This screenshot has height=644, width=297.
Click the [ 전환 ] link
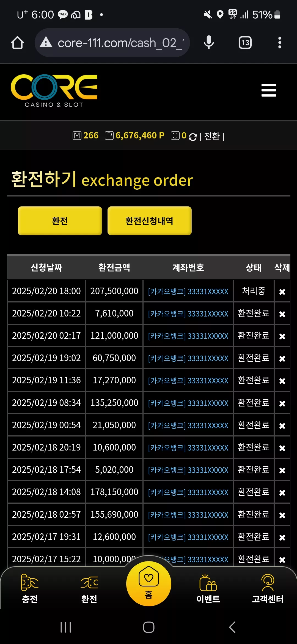[212, 136]
